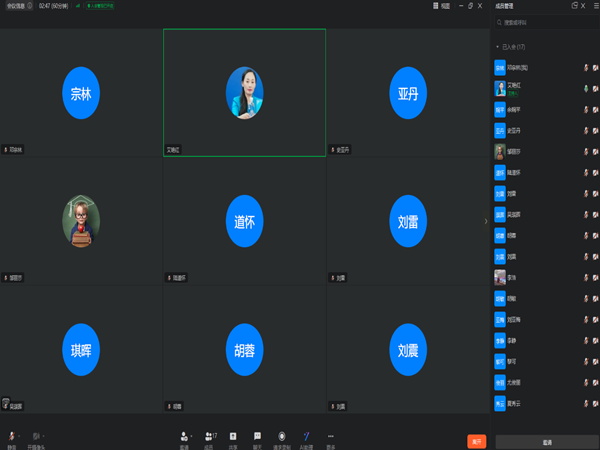Click the 宗林 avatar in the members list

click(500, 68)
